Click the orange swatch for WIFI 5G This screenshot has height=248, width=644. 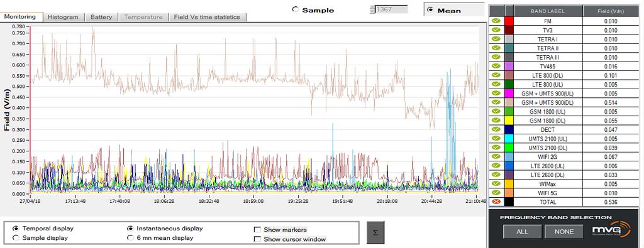point(509,193)
